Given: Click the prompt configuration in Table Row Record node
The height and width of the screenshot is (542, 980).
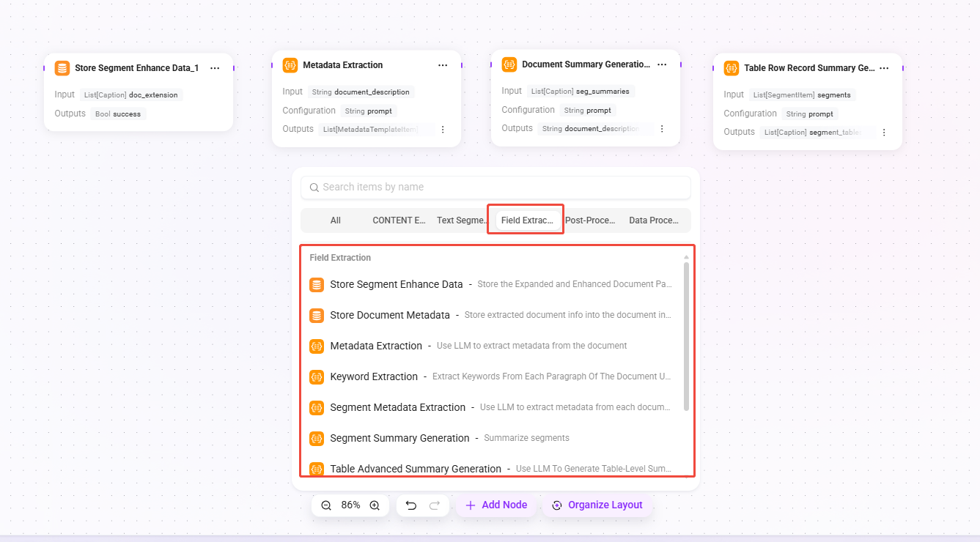Looking at the screenshot, I should point(810,114).
